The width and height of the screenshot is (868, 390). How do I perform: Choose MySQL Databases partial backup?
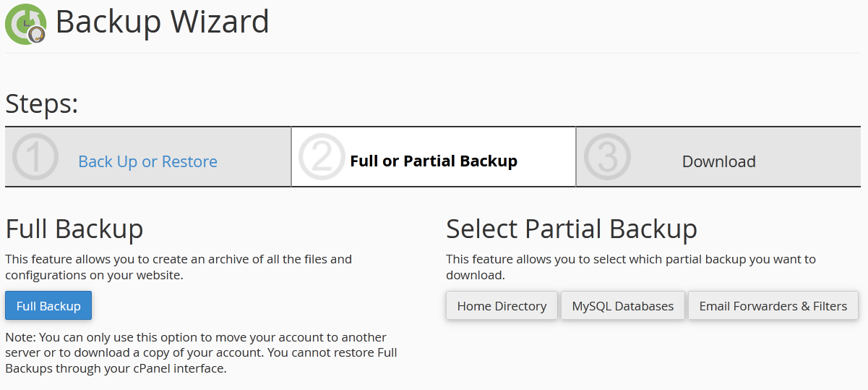622,306
